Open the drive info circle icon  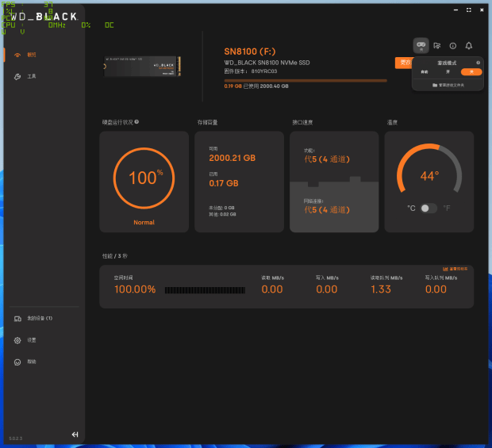453,46
